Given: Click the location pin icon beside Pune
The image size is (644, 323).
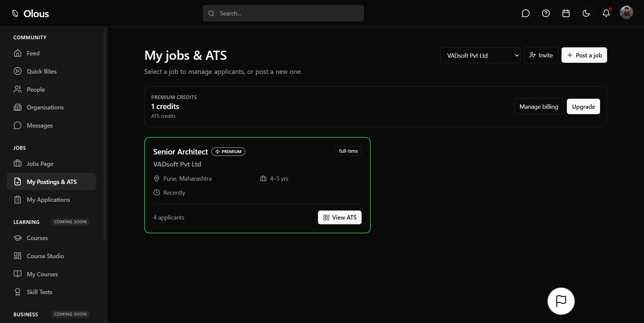Looking at the screenshot, I should (156, 179).
